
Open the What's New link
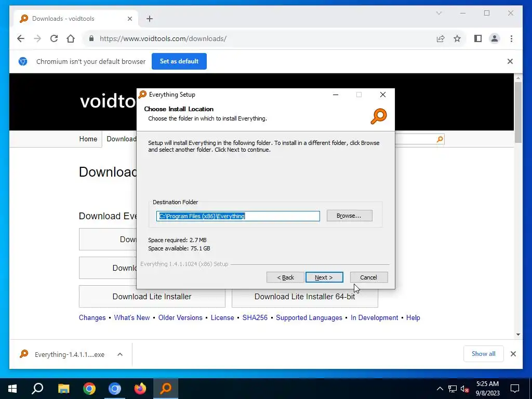tap(132, 317)
